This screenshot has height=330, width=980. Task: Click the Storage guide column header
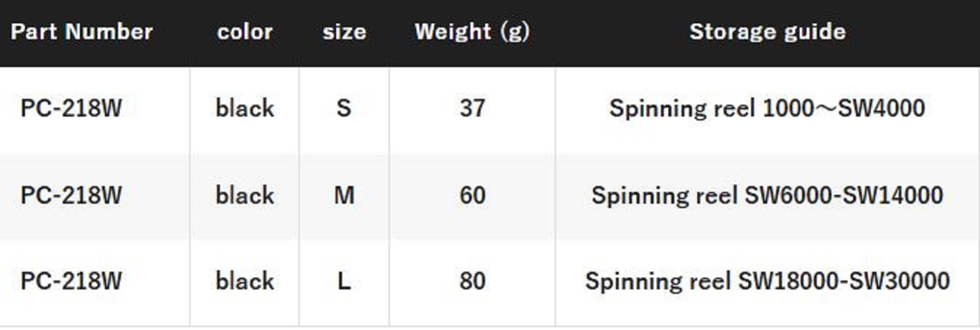pos(767,32)
